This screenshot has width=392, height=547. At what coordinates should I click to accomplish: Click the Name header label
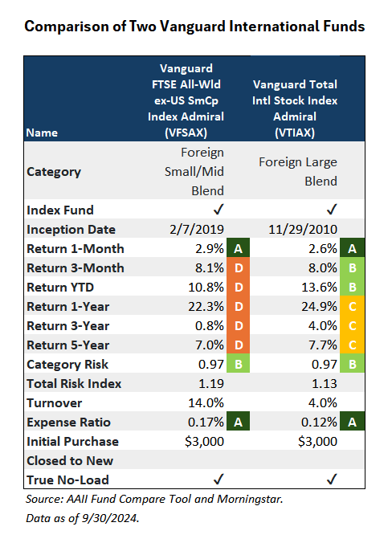[42, 133]
